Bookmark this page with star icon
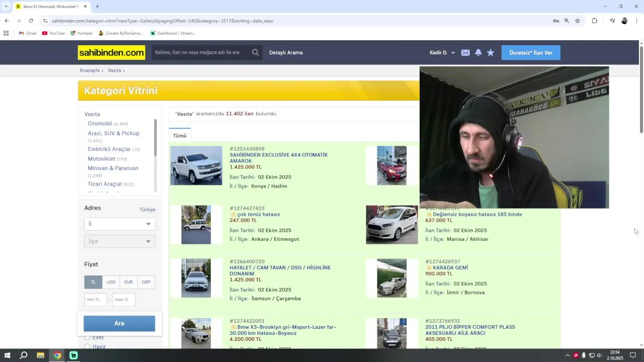 [578, 21]
